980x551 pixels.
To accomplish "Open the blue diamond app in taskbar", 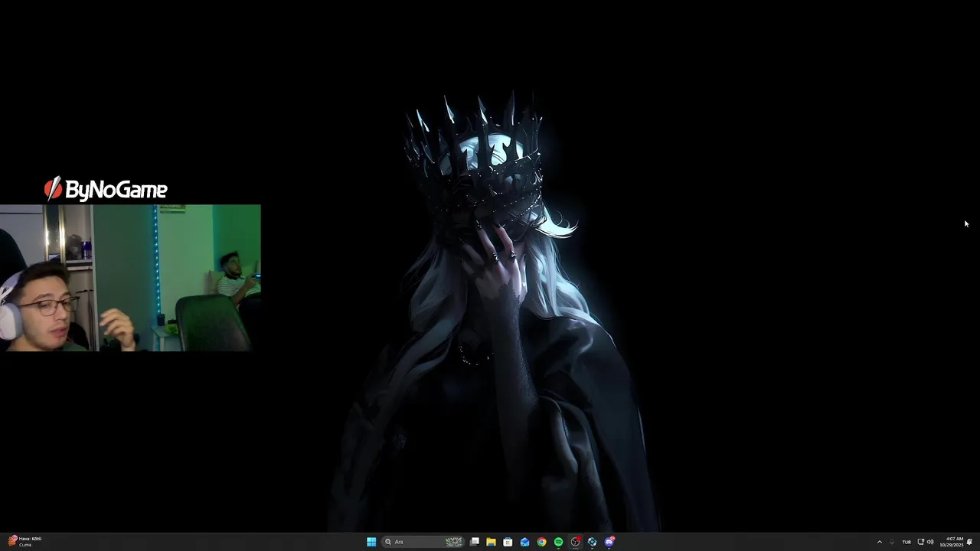I will point(592,542).
